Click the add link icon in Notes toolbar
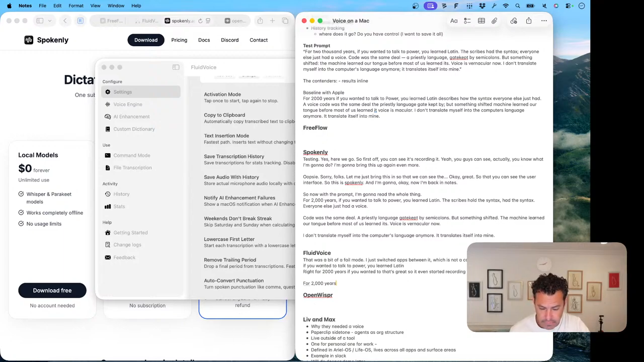Screen dimensions: 644x362 [514, 21]
